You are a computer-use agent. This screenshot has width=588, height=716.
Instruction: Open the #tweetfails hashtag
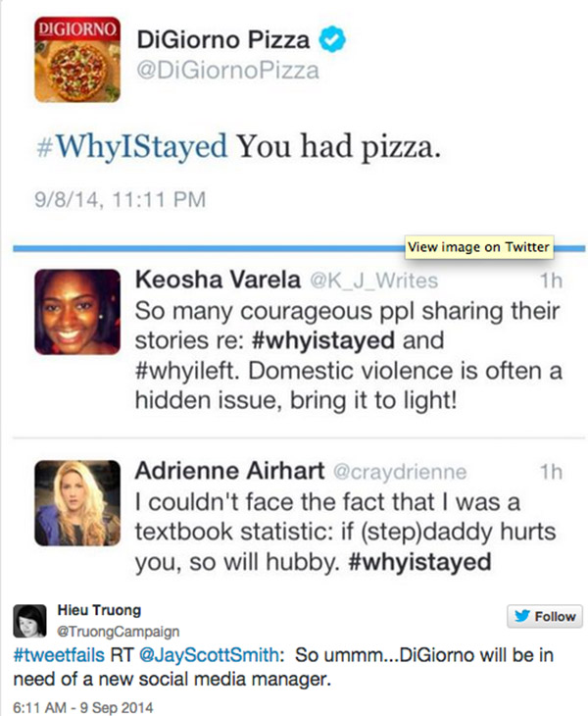click(50, 654)
